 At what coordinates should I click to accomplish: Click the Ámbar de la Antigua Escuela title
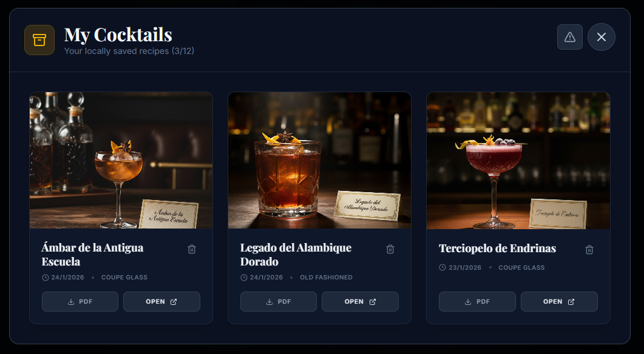(92, 255)
